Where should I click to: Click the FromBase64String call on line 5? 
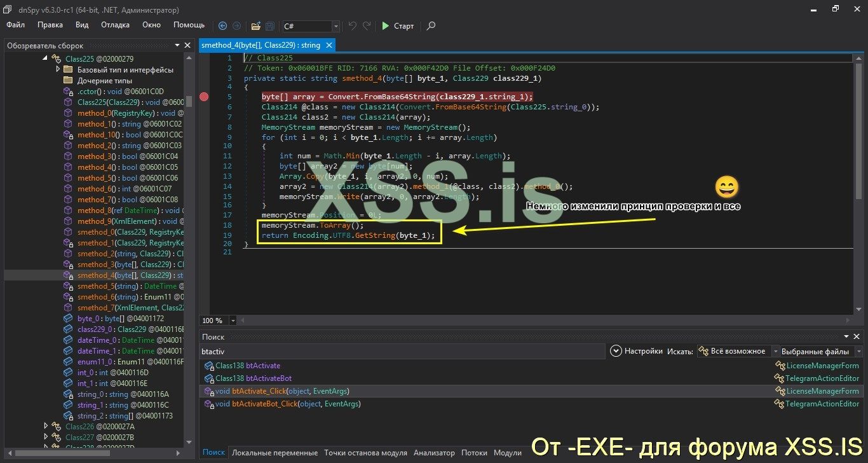(399, 97)
